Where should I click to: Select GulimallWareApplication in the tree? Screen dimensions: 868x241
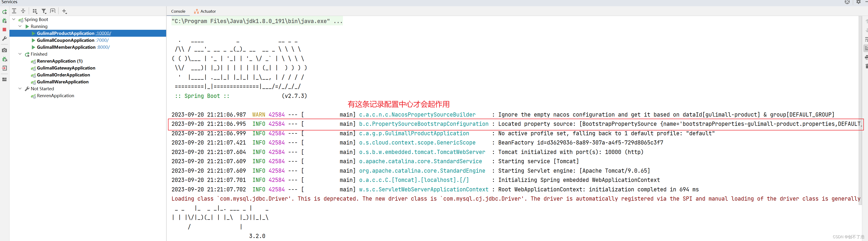63,82
